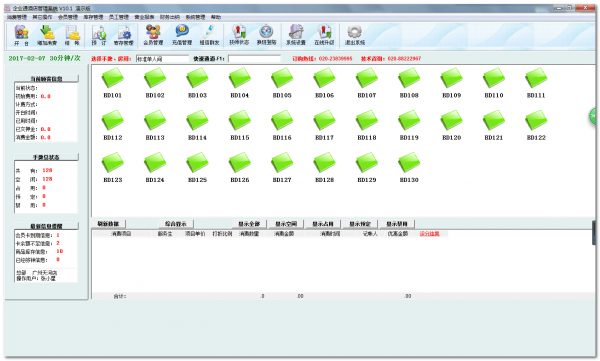Open the 库存管理 menu

(x=93, y=17)
